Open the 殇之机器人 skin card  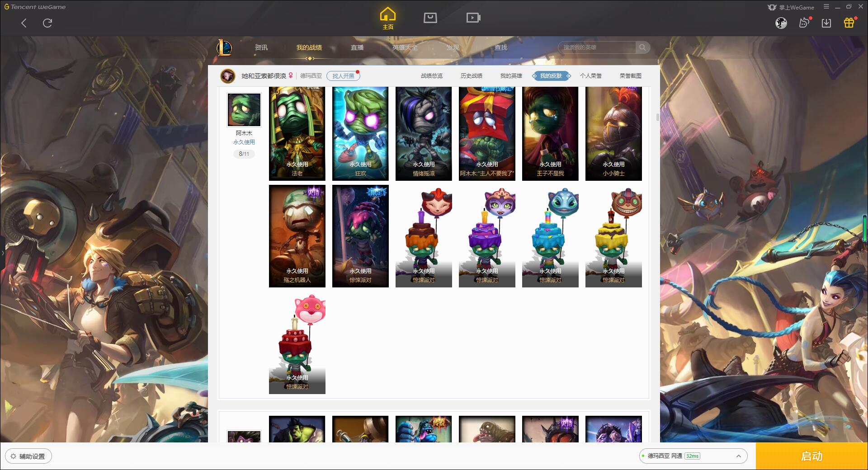[x=297, y=236]
